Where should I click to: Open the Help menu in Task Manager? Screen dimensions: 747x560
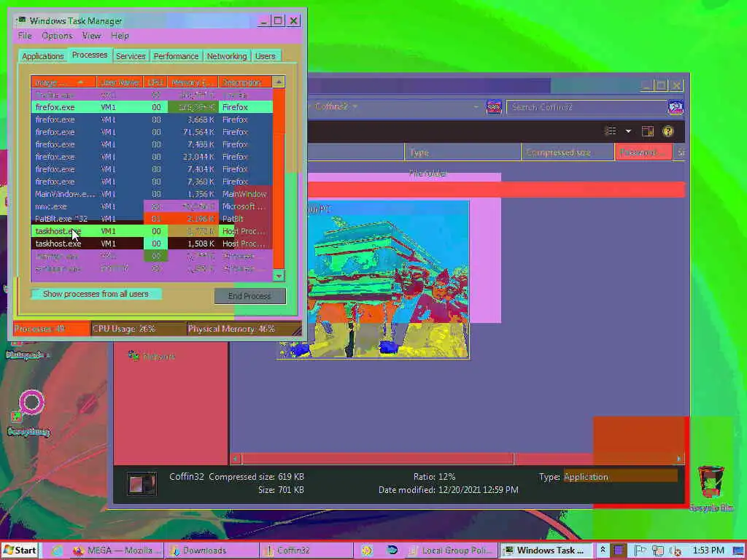pos(120,36)
